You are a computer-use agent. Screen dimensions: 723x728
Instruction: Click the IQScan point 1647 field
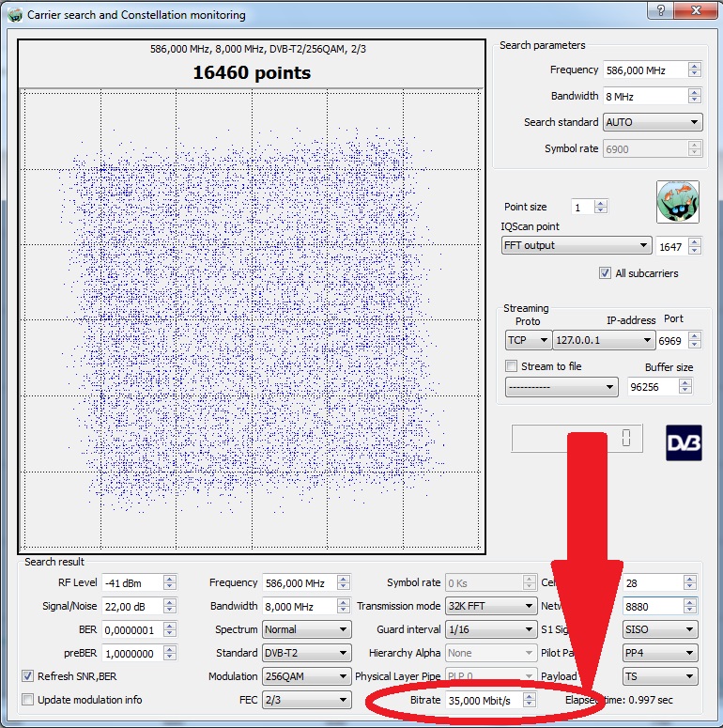click(671, 246)
